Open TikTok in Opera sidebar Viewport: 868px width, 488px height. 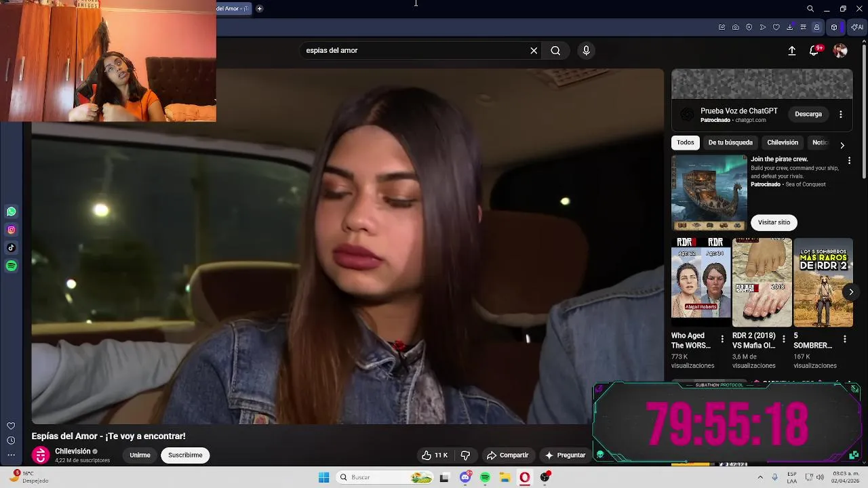coord(11,248)
